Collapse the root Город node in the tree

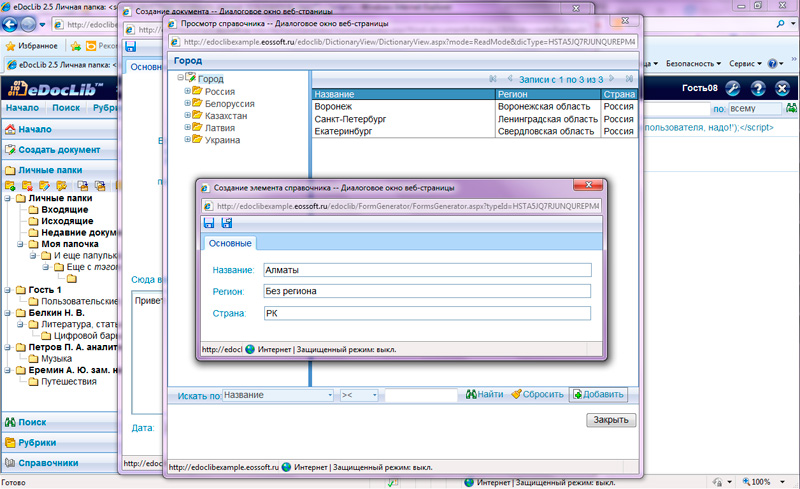[x=180, y=78]
